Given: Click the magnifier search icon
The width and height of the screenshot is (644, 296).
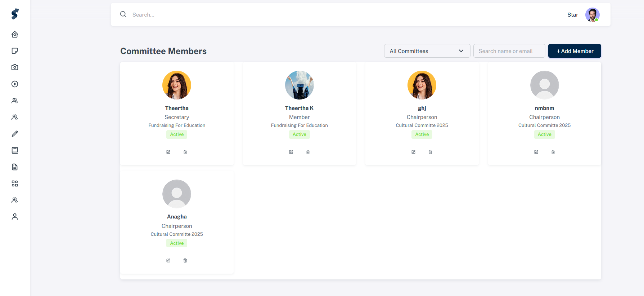Looking at the screenshot, I should (x=123, y=14).
